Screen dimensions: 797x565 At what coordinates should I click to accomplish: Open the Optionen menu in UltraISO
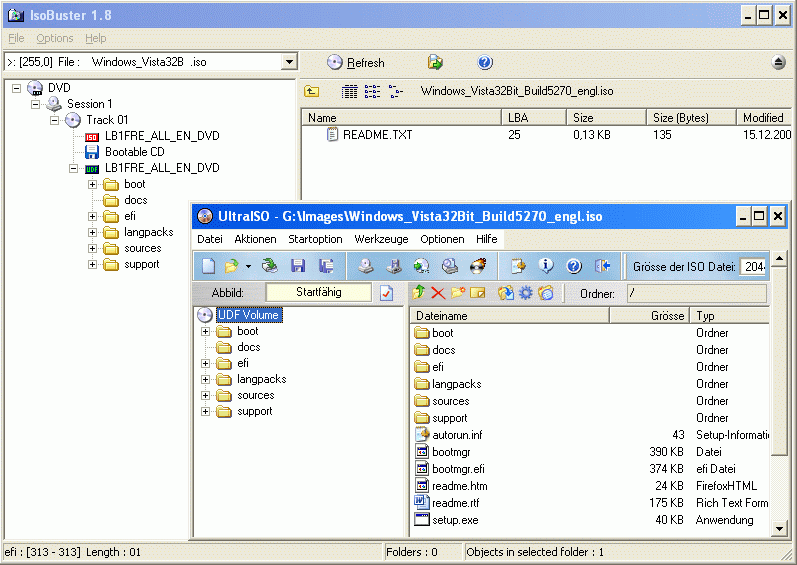point(442,239)
